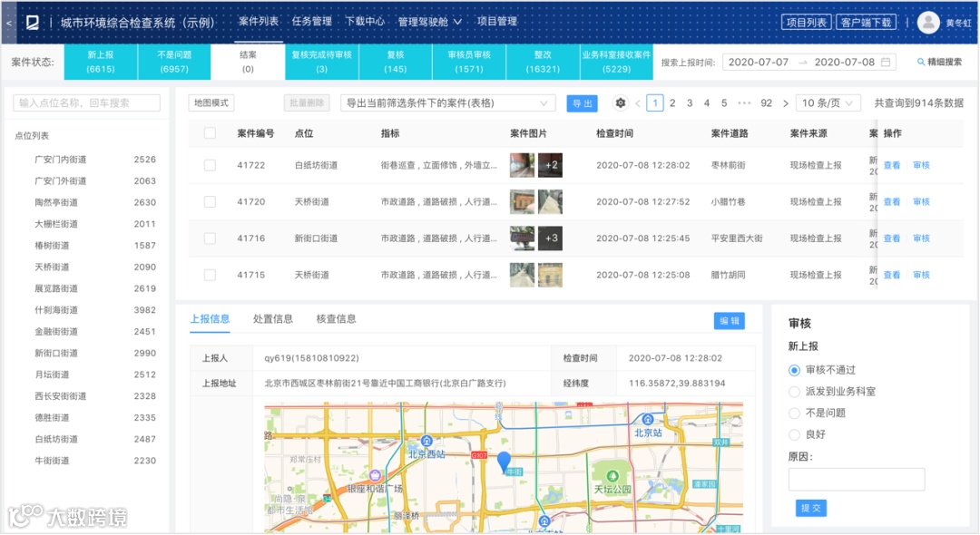
Task: Open the 项目管理 menu item
Action: [497, 22]
